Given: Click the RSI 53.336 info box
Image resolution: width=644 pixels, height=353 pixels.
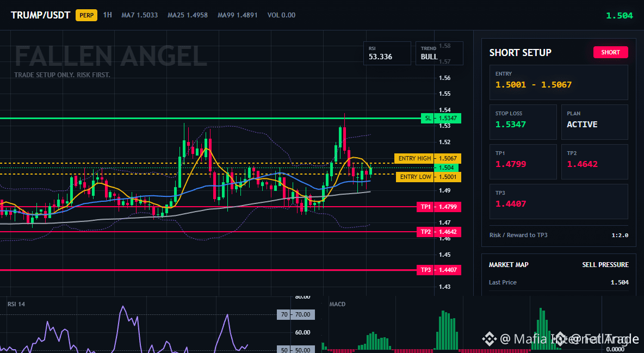Looking at the screenshot, I should pyautogui.click(x=387, y=53).
